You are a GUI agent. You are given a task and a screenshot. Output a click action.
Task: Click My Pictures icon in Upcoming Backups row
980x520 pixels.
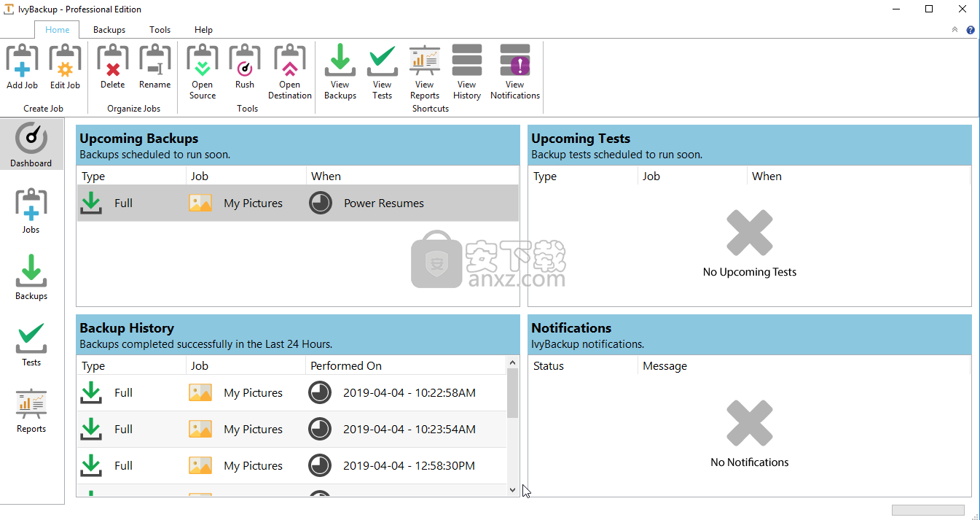[200, 203]
